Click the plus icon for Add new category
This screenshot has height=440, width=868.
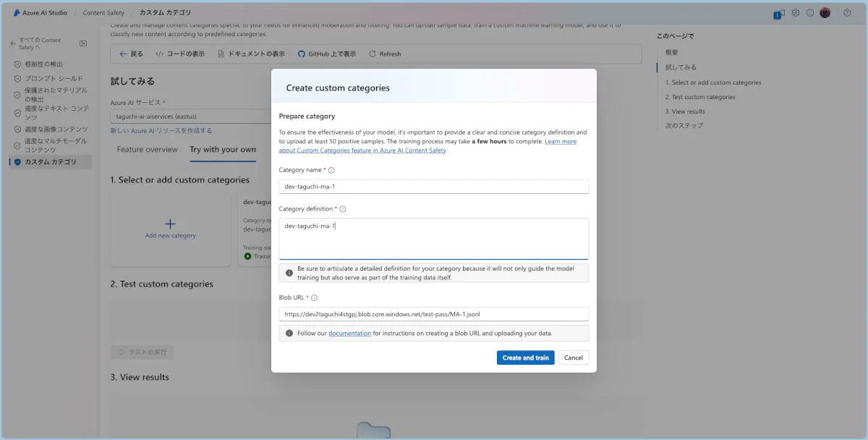coord(171,224)
